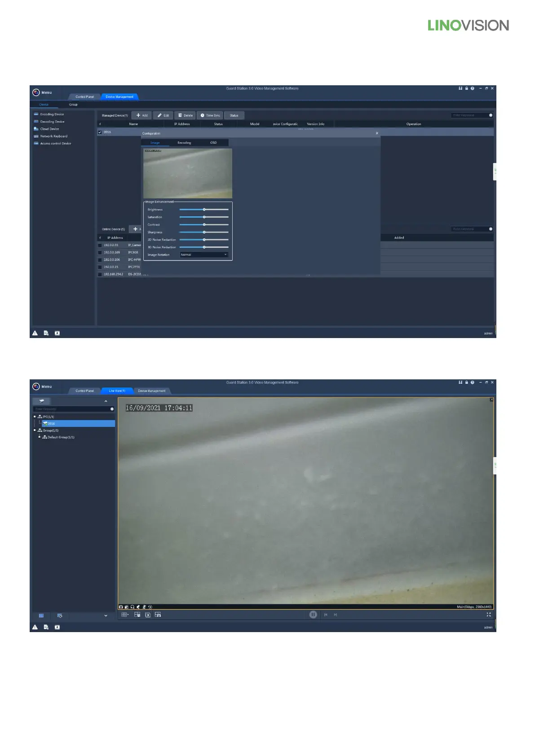The width and height of the screenshot is (535, 756).
Task: Click the save-view icon next to the grid layout
Action: (x=137, y=615)
